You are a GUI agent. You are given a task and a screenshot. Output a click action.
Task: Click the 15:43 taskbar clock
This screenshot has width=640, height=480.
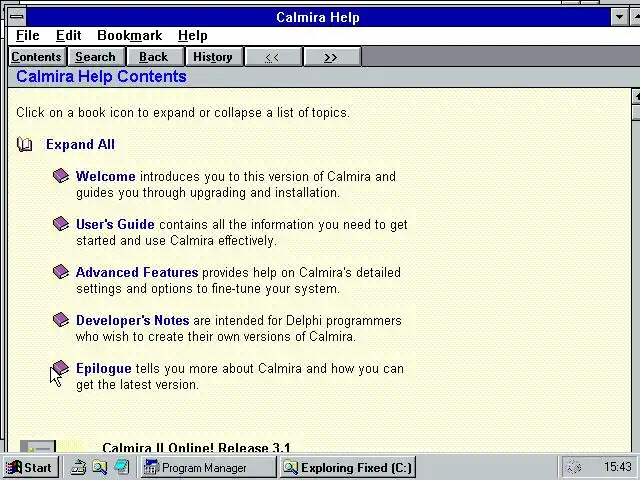tap(617, 467)
